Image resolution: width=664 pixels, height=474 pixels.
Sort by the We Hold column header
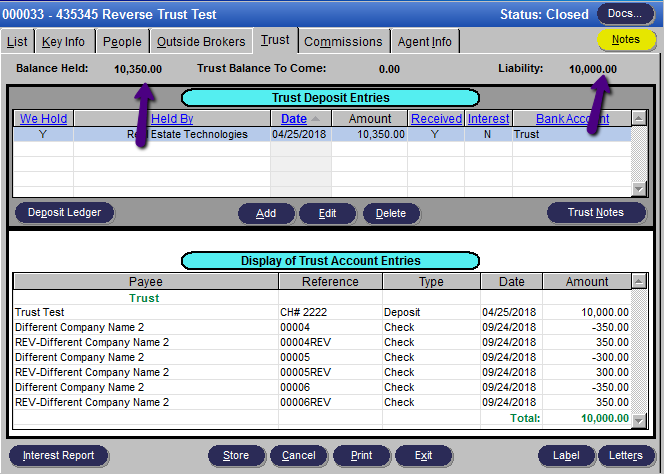pos(43,119)
